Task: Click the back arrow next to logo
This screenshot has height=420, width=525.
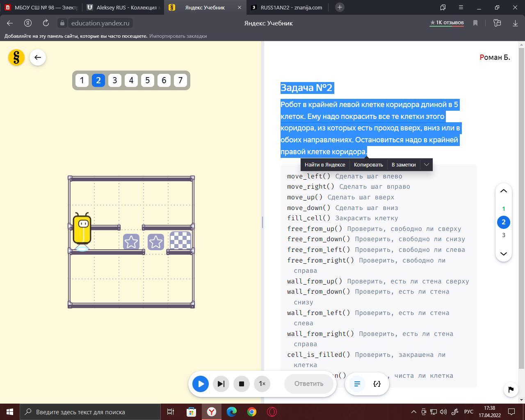Action: pyautogui.click(x=38, y=57)
